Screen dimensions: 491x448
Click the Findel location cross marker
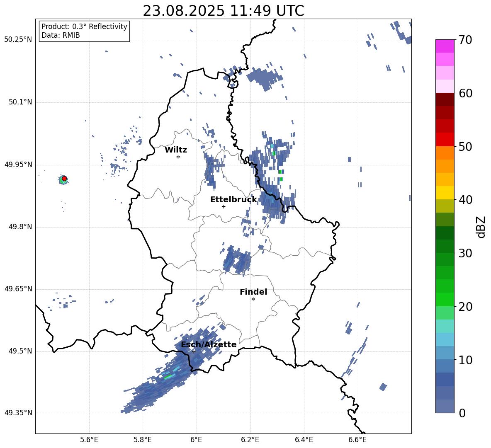point(253,299)
